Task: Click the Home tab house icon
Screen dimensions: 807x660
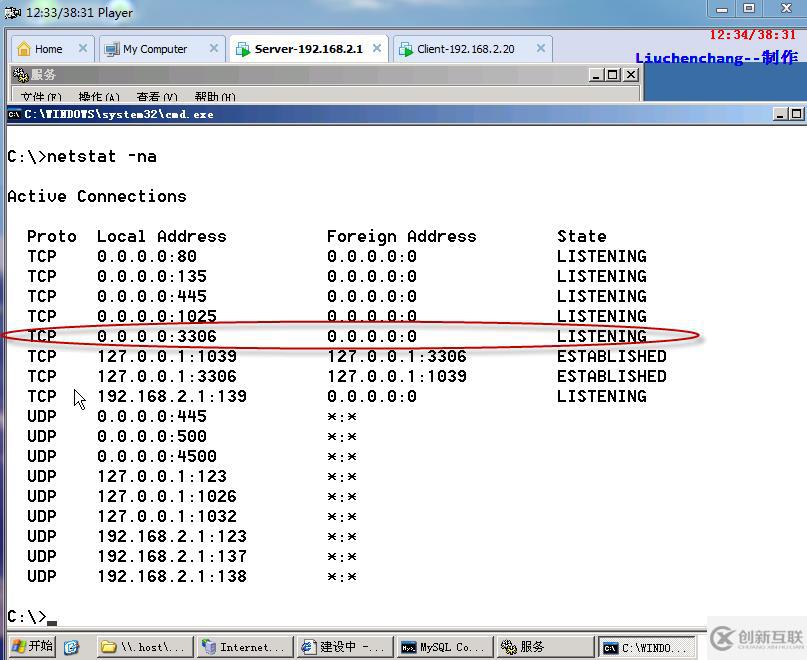Action: click(24, 49)
